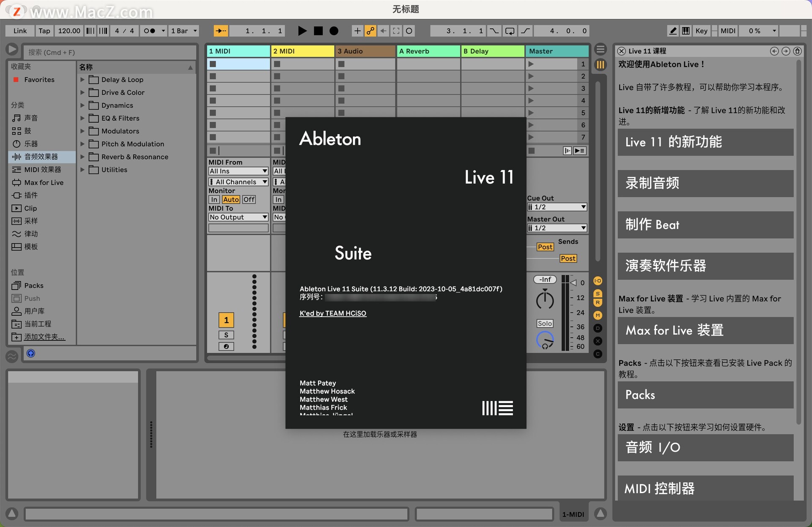Toggle the Punch-In switch
Screen dimensions: 812x527
(494, 31)
